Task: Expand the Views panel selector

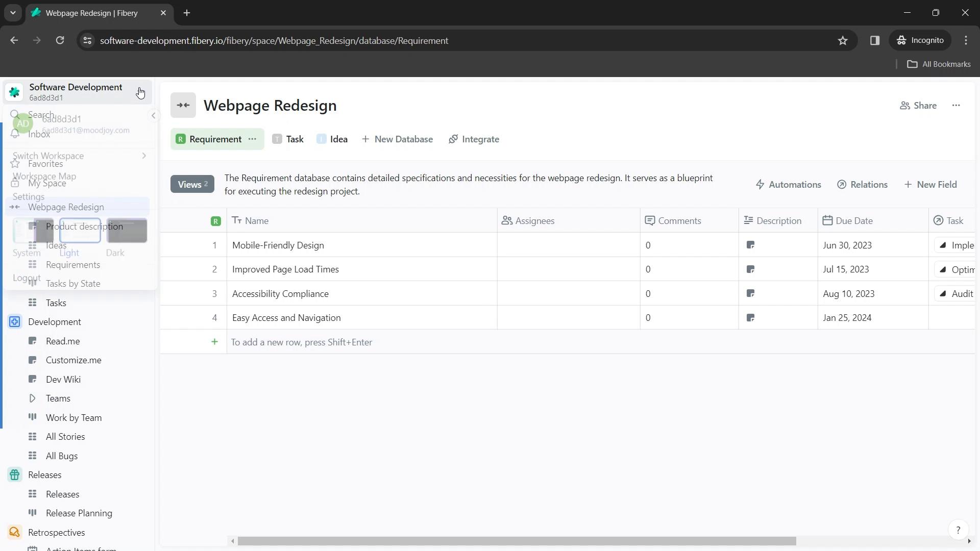Action: tap(192, 184)
